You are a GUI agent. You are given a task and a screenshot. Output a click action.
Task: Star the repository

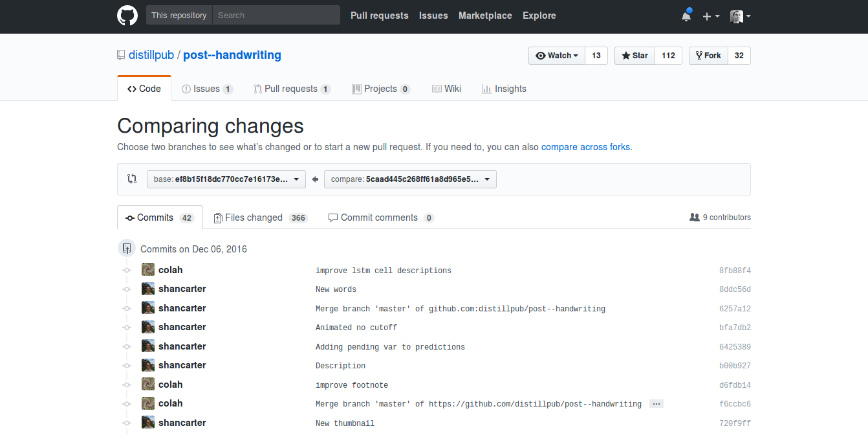635,56
